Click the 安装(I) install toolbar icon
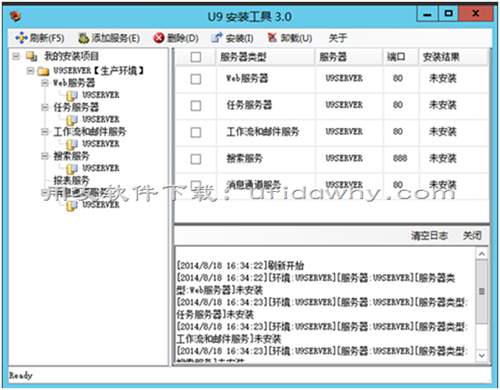 click(x=217, y=38)
